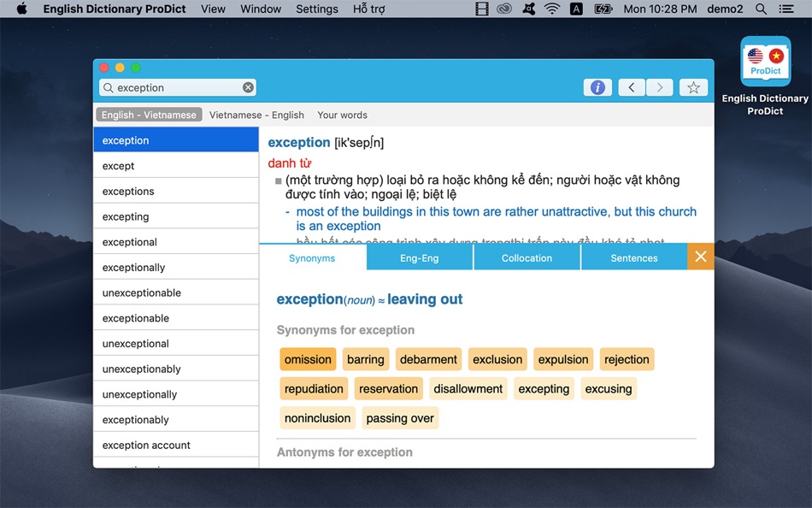Select 'exception account' in the word list
Viewport: 812px width, 508px height.
click(x=176, y=445)
